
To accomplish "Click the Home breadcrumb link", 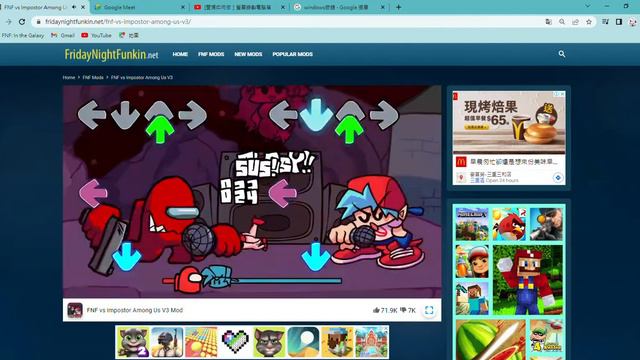I will (x=69, y=77).
